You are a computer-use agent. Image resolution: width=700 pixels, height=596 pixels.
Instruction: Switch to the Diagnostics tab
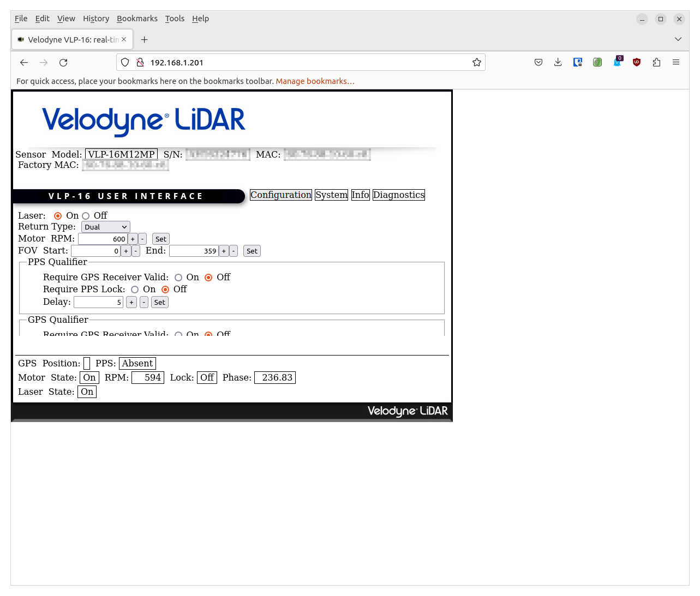399,195
